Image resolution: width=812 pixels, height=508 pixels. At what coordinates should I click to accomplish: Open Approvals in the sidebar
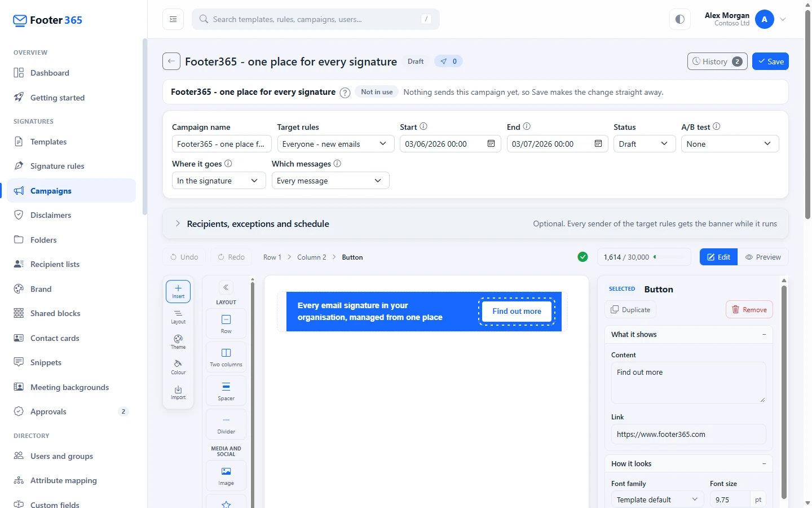click(x=72, y=411)
